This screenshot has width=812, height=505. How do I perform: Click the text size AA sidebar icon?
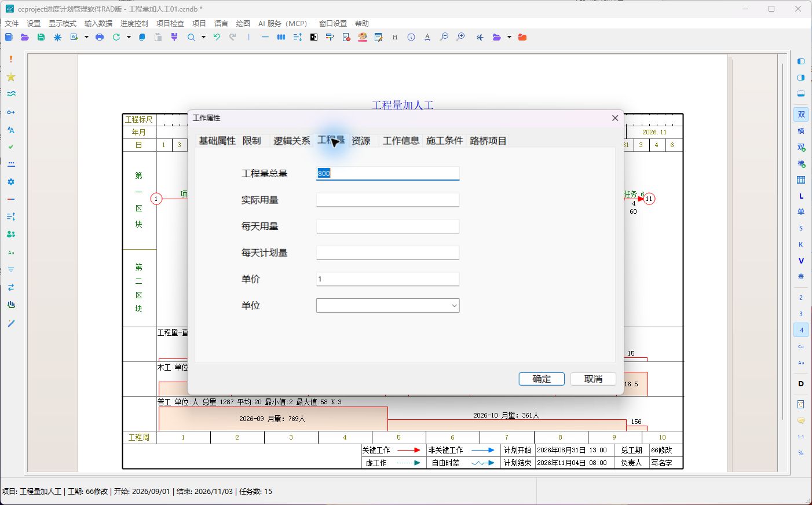coord(11,130)
